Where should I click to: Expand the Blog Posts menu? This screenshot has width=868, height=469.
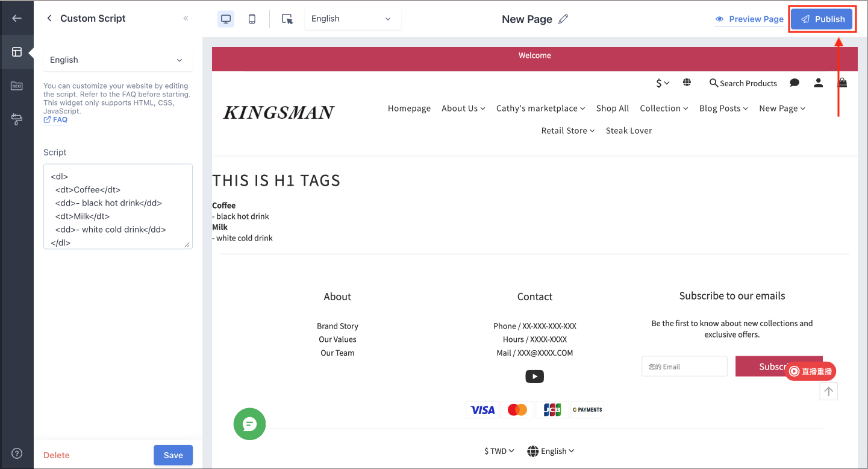pyautogui.click(x=723, y=109)
